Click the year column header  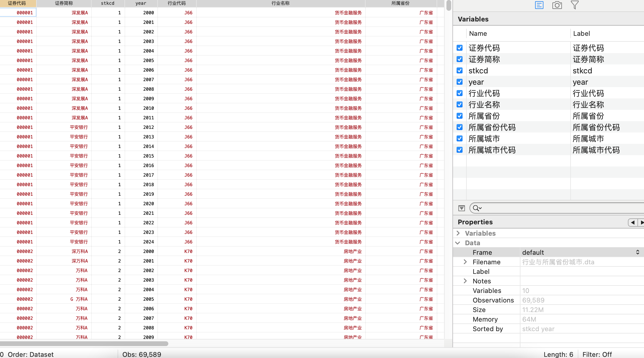pyautogui.click(x=141, y=3)
